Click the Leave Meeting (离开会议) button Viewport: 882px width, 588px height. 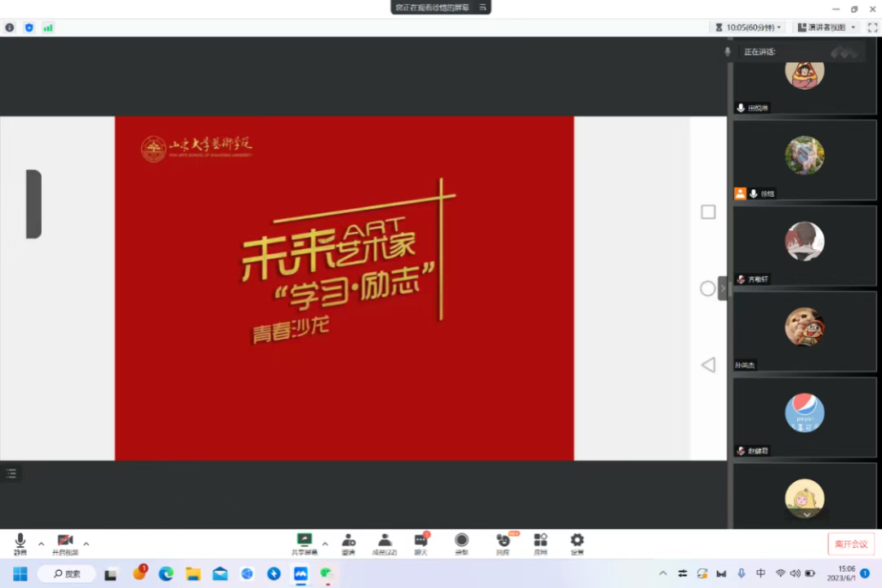click(851, 544)
